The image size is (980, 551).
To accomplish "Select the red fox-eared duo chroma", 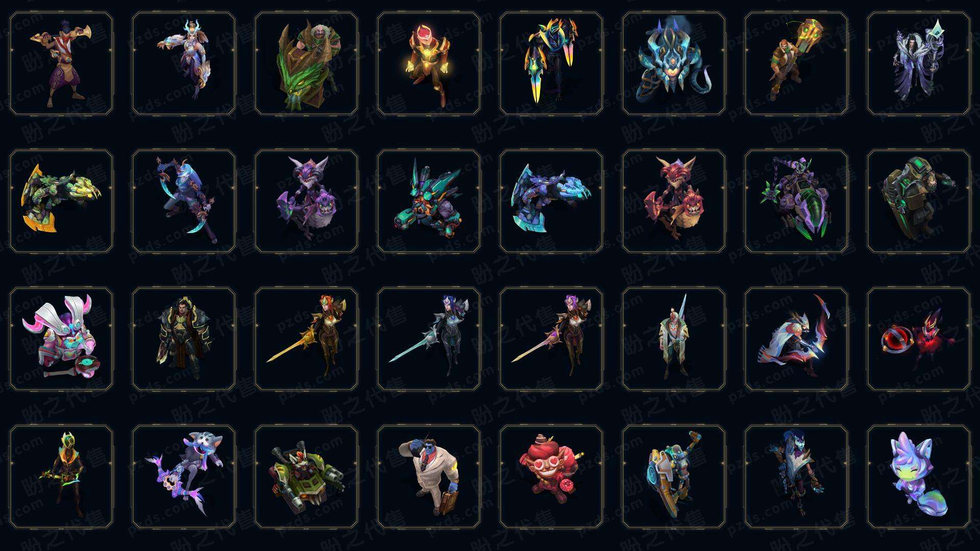I will pos(674,201).
